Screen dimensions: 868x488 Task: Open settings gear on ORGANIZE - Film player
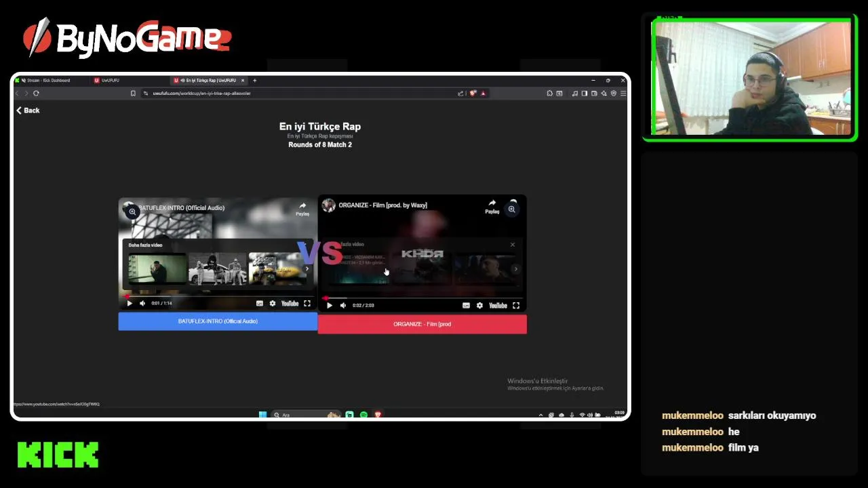479,306
